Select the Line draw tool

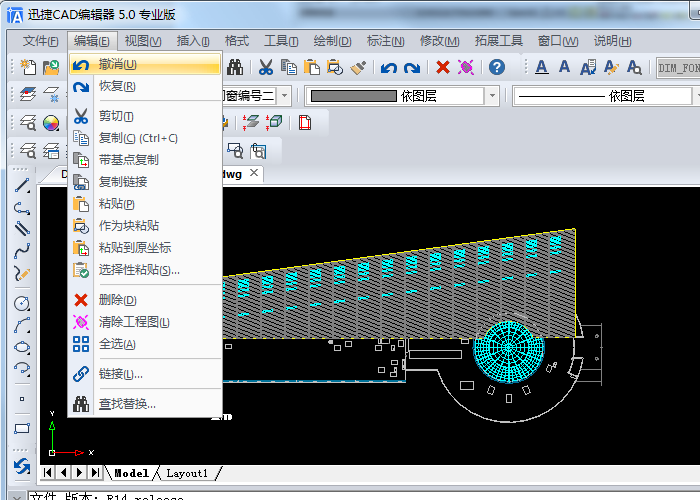(x=22, y=186)
